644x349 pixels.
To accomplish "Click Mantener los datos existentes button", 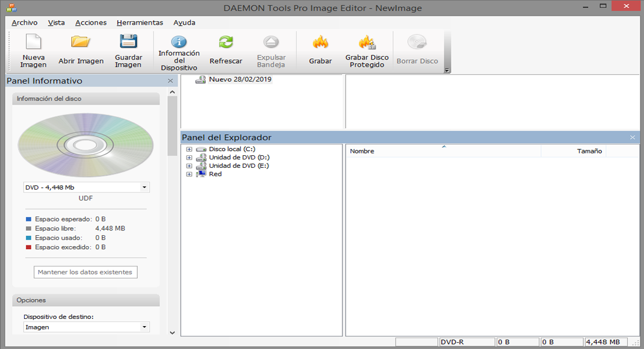I will coord(85,272).
